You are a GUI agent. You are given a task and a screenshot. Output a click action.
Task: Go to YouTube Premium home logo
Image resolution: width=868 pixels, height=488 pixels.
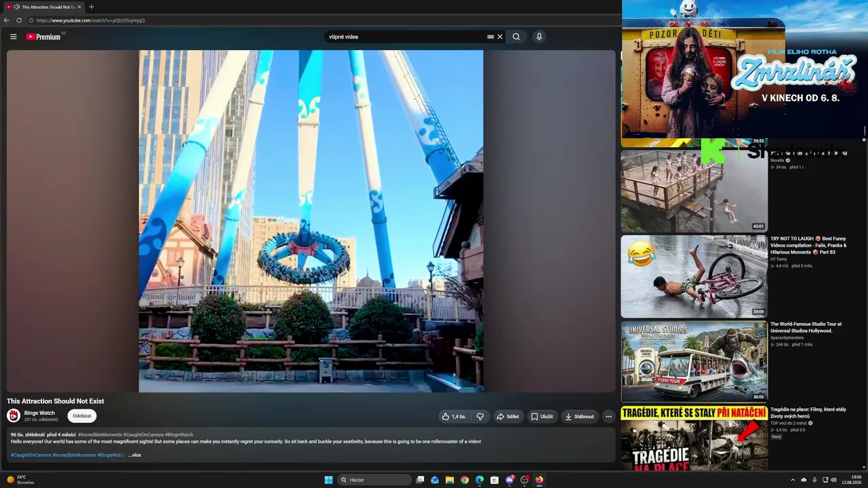pyautogui.click(x=44, y=37)
